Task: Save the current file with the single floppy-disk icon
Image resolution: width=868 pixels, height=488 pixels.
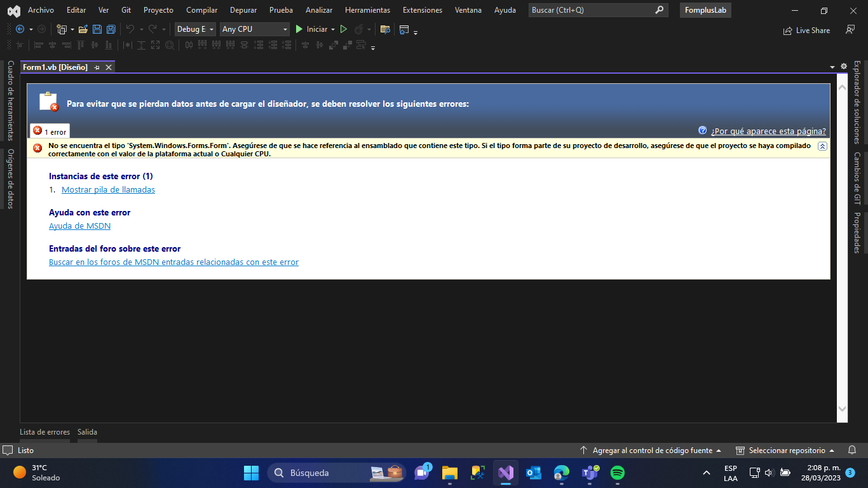Action: click(x=97, y=29)
